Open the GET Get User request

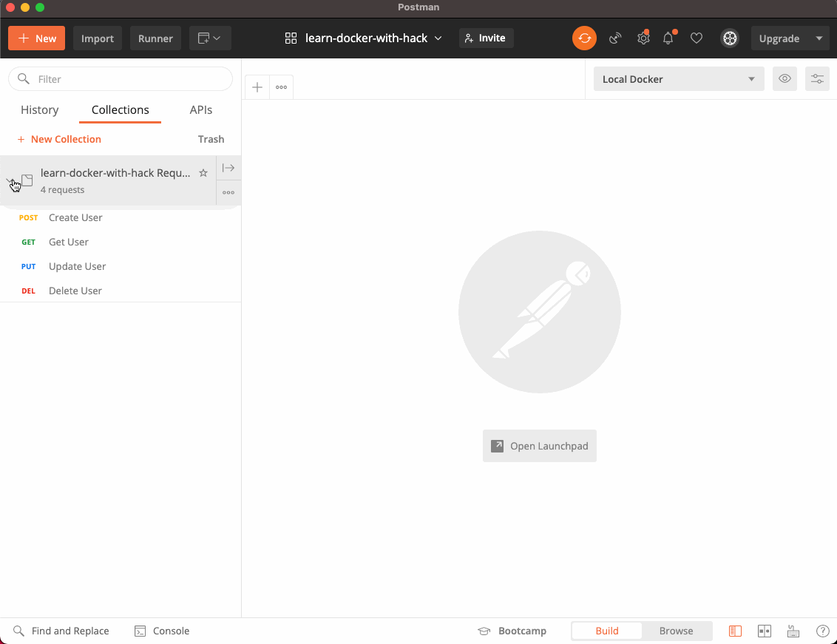(x=121, y=243)
